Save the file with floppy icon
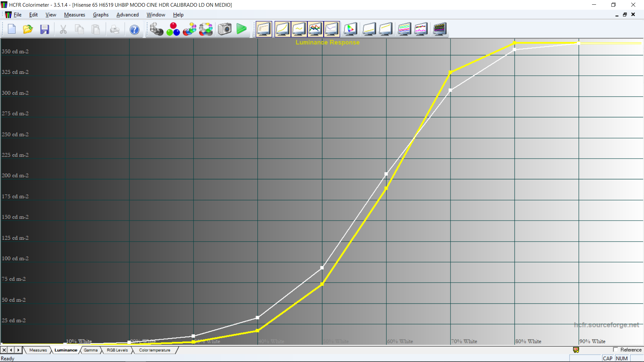 (45, 29)
